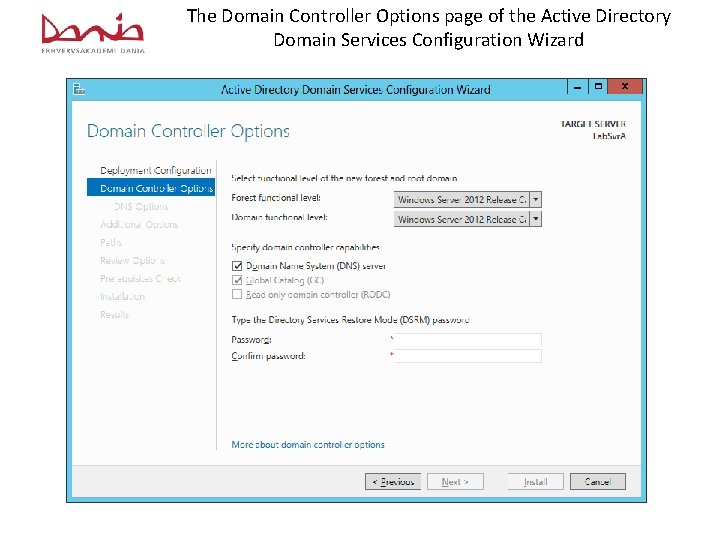Toggle the Global Catalog (GC) checkbox
The image size is (720, 540).
(237, 280)
